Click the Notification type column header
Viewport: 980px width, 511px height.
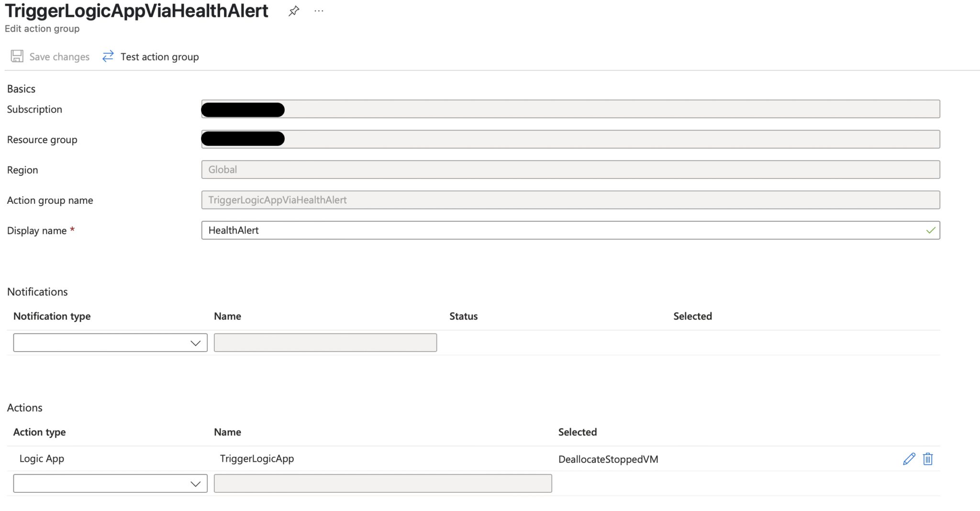52,316
